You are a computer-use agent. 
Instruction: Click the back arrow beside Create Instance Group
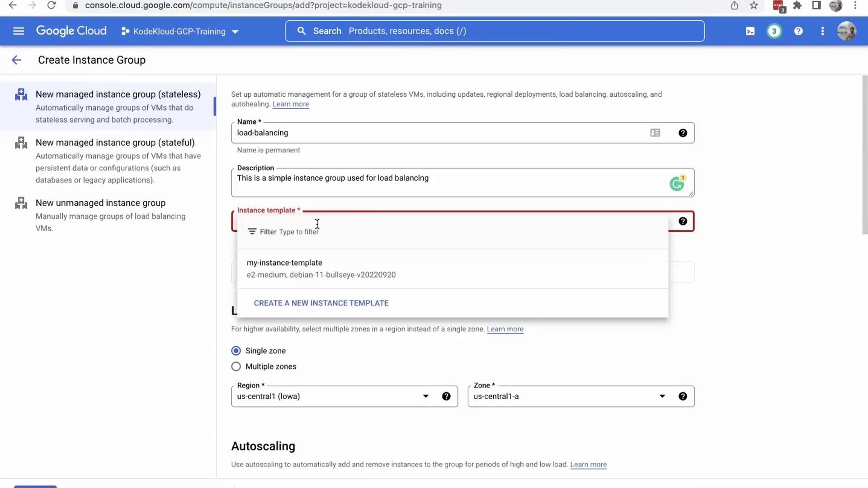click(x=16, y=60)
